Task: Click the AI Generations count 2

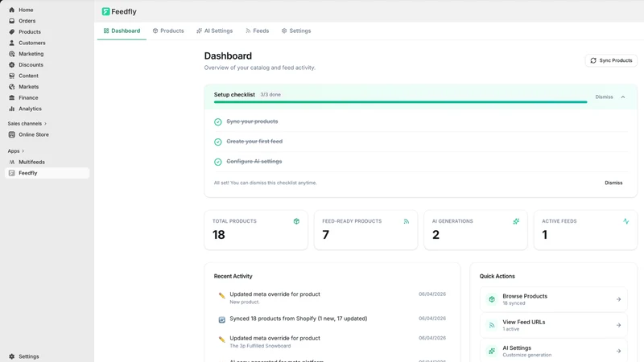Action: [x=436, y=235]
